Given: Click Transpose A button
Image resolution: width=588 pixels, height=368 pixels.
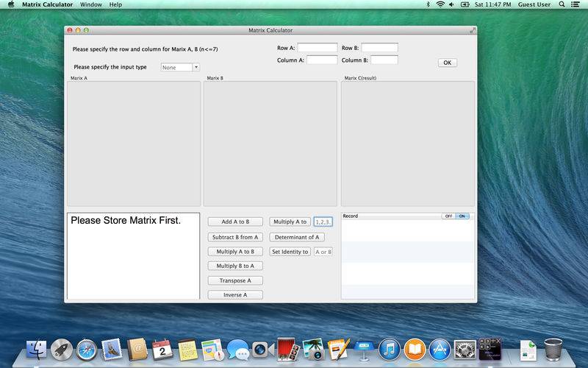Looking at the screenshot, I should [235, 280].
